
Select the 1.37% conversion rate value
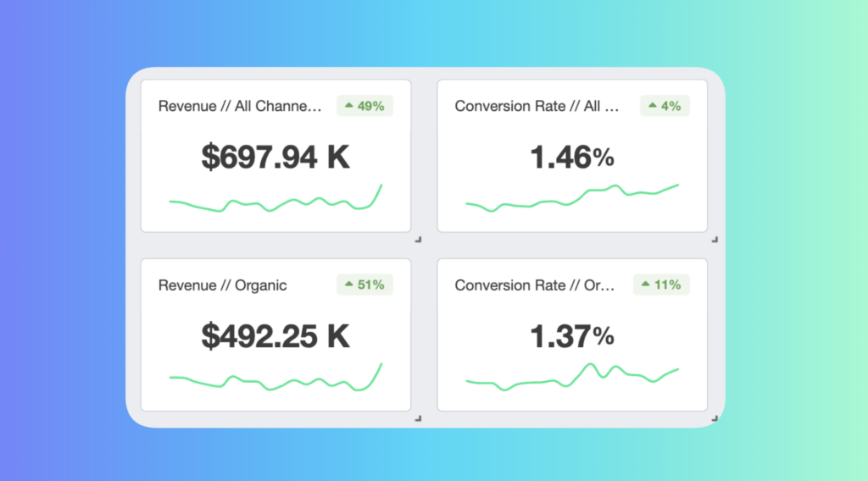pyautogui.click(x=572, y=335)
